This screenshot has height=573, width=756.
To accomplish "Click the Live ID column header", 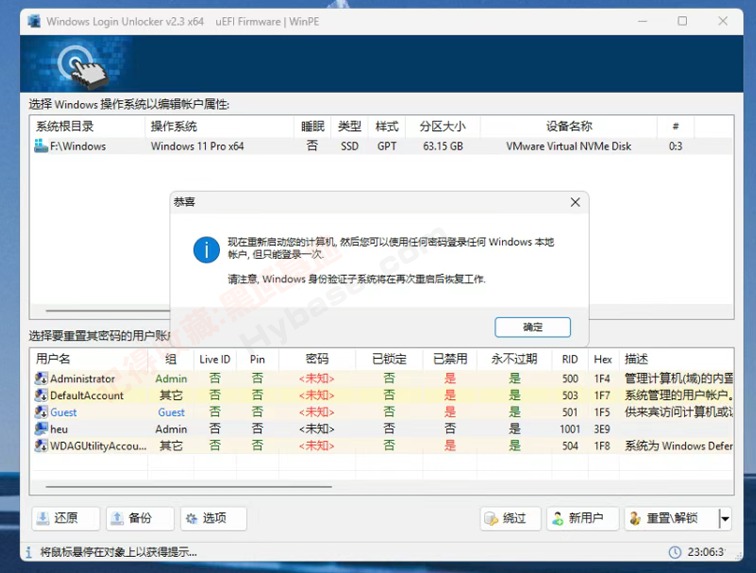I will tap(215, 359).
